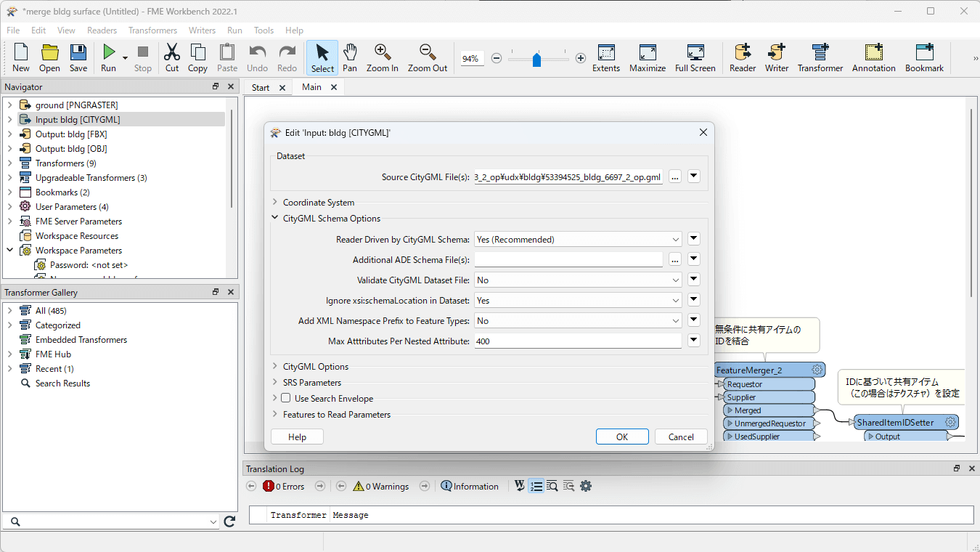
Task: Expand Transformers (9) in Navigator
Action: pos(9,163)
